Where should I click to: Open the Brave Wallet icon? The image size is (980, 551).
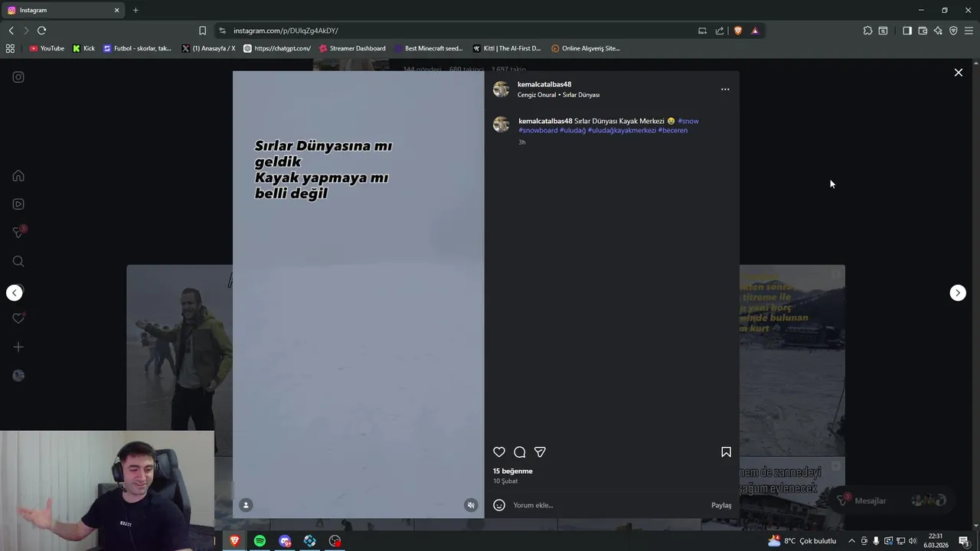(x=923, y=31)
